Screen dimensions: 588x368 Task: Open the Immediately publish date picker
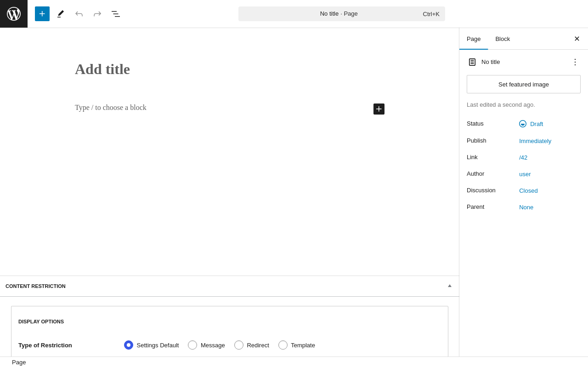(x=535, y=141)
